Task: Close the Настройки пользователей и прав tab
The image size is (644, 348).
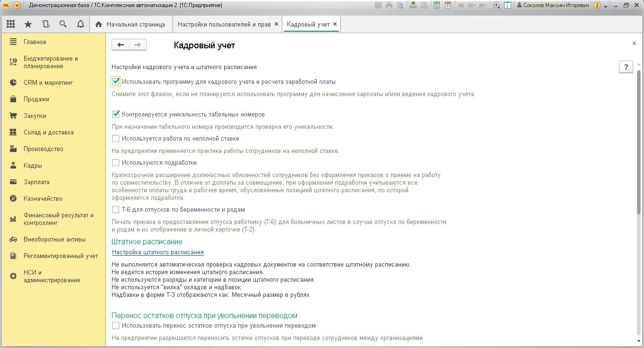Action: click(276, 24)
